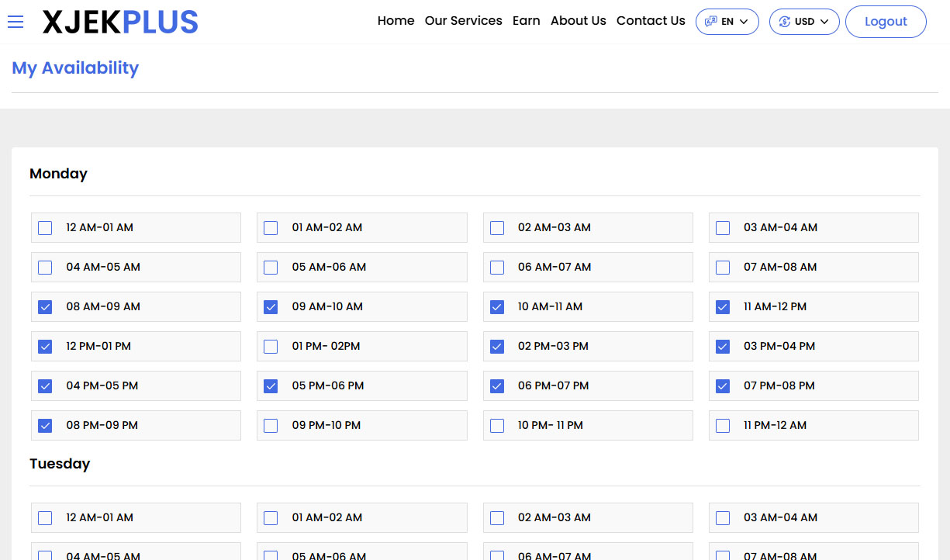Click the currency exchange icon beside USD
This screenshot has height=560, width=950.
pos(784,22)
